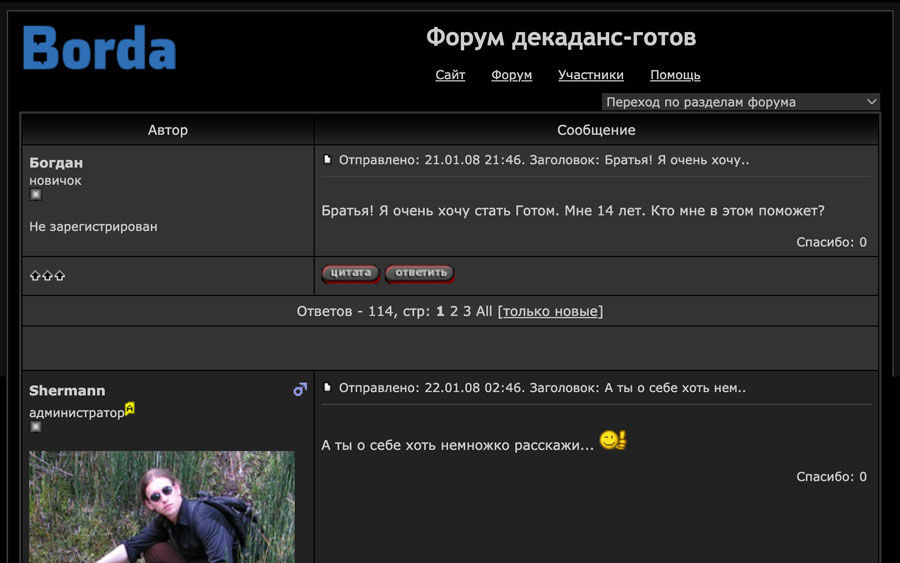Show all replies via All link
900x563 pixels.
click(484, 311)
